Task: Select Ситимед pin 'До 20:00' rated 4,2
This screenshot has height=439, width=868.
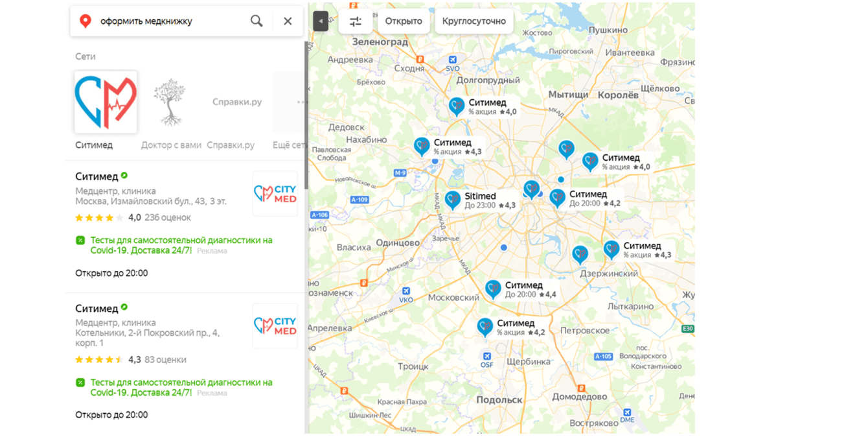Action: (557, 197)
